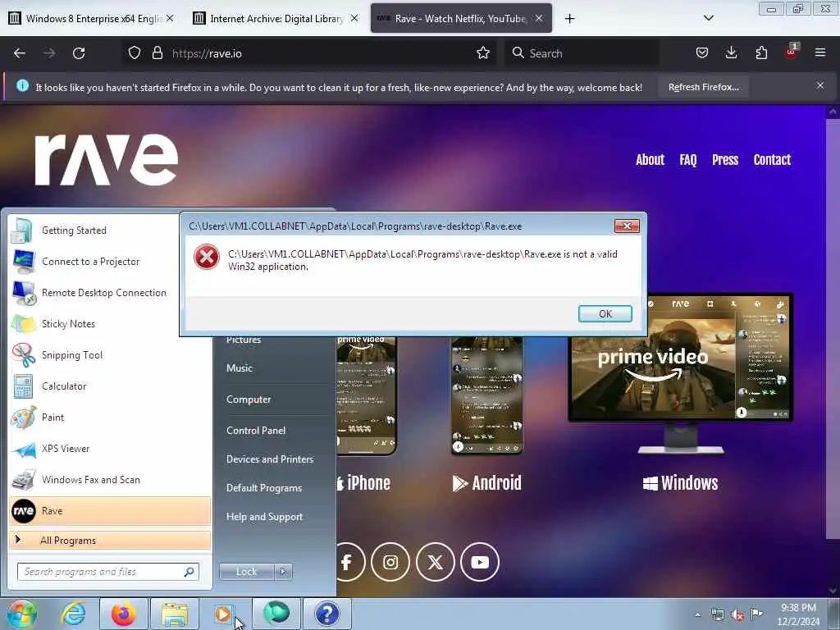The width and height of the screenshot is (840, 630).
Task: Click the muted volume tray icon
Action: (737, 614)
